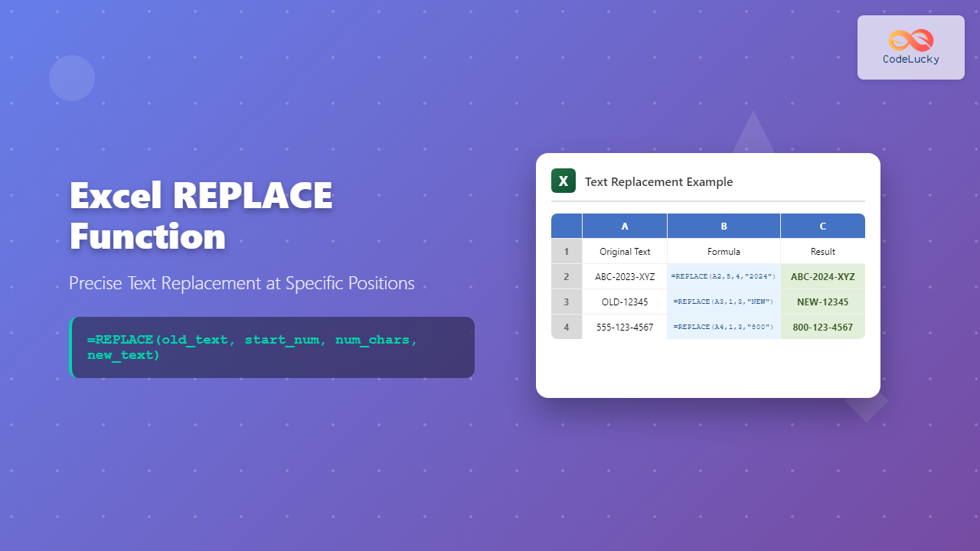Viewport: 980px width, 551px height.
Task: Click row 1 header number
Action: [x=567, y=251]
